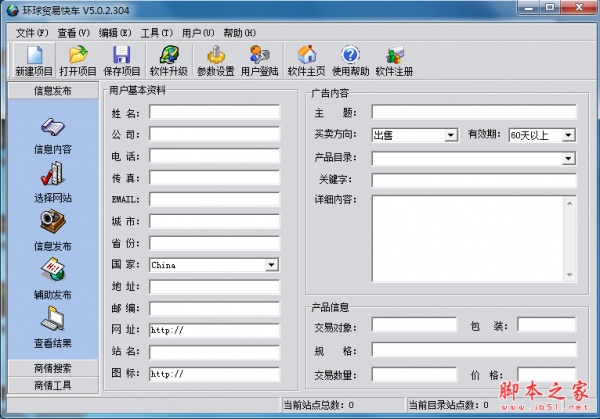This screenshot has height=419, width=600.
Task: Click the 详细内容 scrollbar up arrow
Action: point(570,203)
